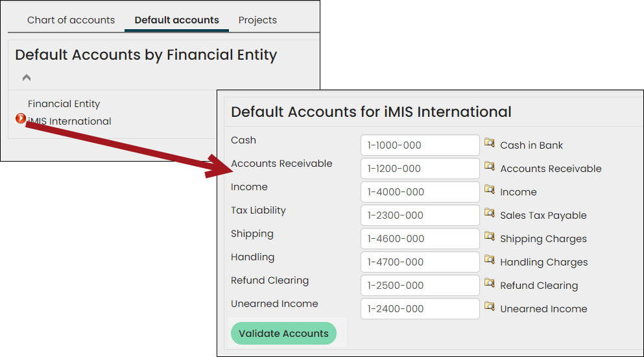644x357 pixels.
Task: Click the 'Refund Clearing' row label on left
Action: [x=270, y=280]
